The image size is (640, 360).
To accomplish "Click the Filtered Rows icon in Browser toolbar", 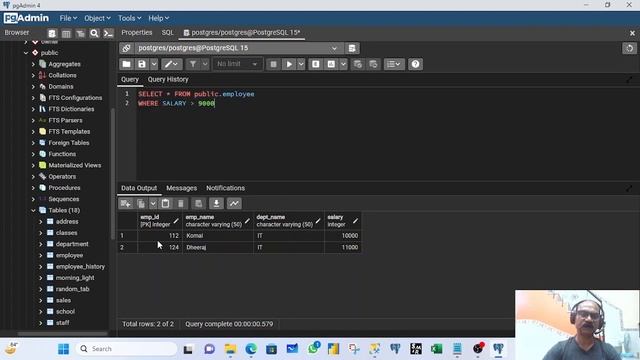I will [80, 33].
